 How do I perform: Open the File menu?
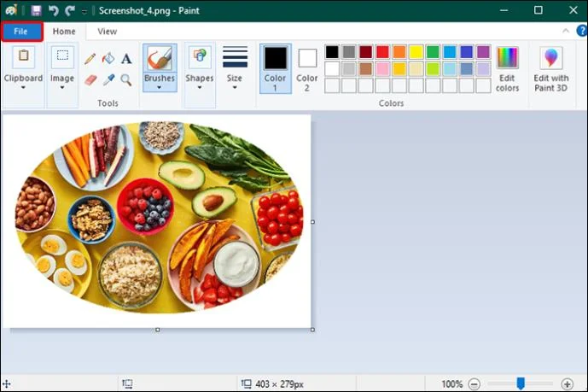click(21, 32)
